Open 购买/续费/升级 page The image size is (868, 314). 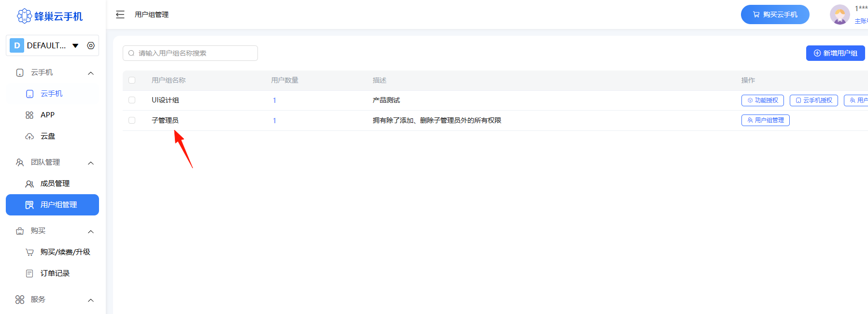tap(52, 252)
